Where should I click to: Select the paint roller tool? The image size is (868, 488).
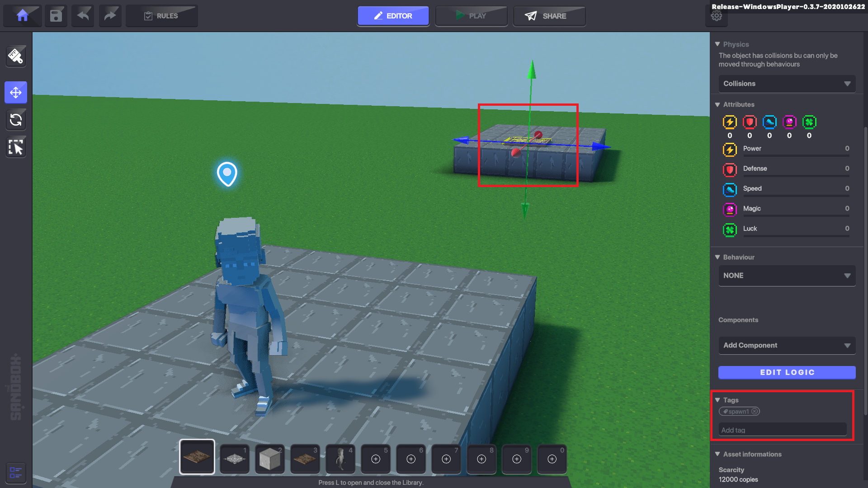16,56
